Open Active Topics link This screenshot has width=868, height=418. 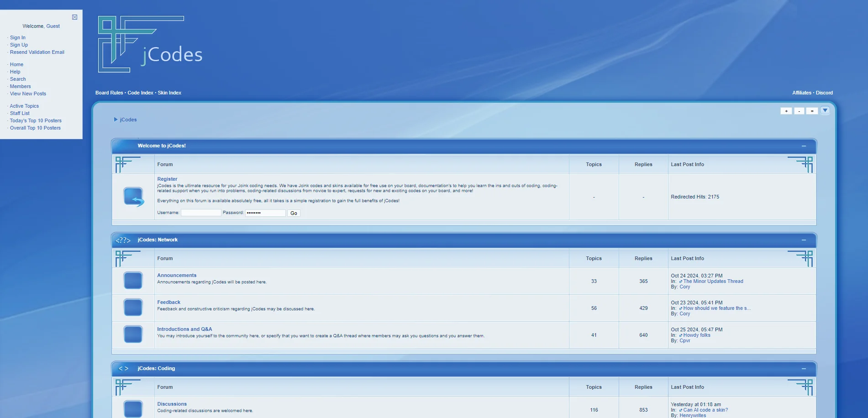[24, 106]
